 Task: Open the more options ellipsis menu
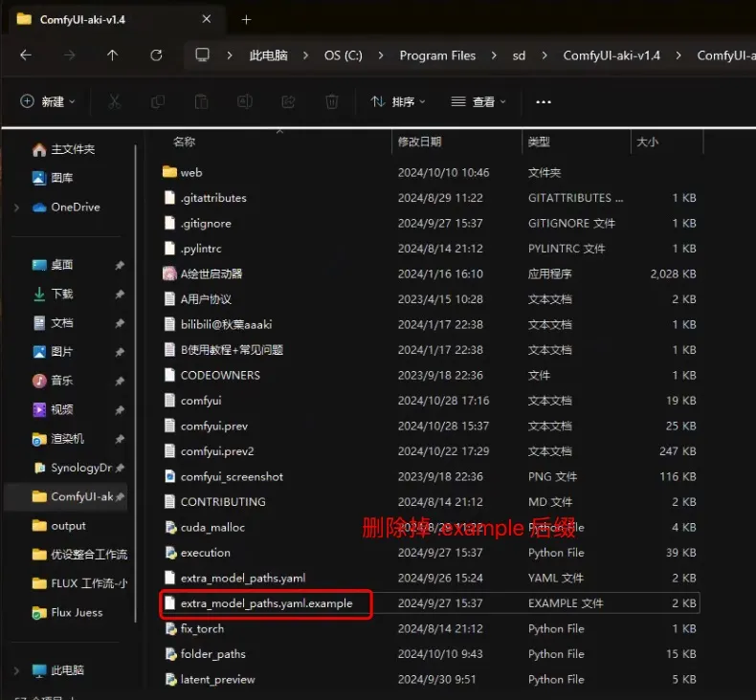[x=544, y=101]
